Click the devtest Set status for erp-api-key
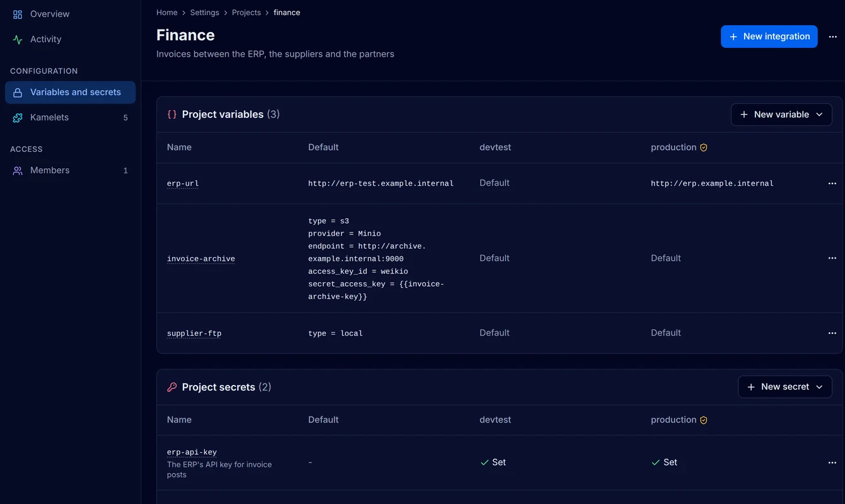The height and width of the screenshot is (504, 845). pos(493,462)
